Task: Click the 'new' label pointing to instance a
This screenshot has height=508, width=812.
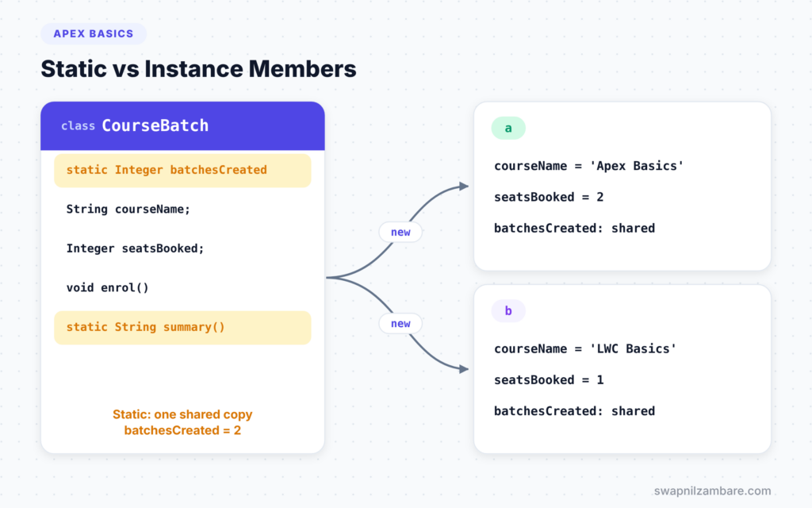Action: [400, 232]
